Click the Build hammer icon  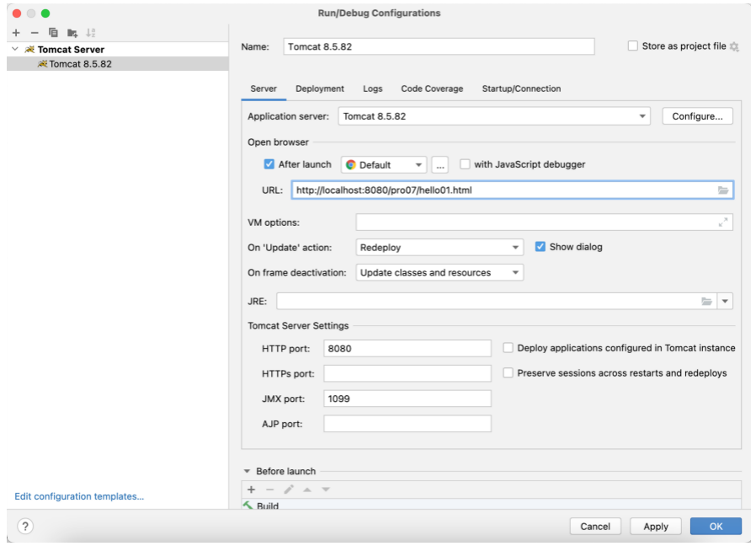pos(248,506)
